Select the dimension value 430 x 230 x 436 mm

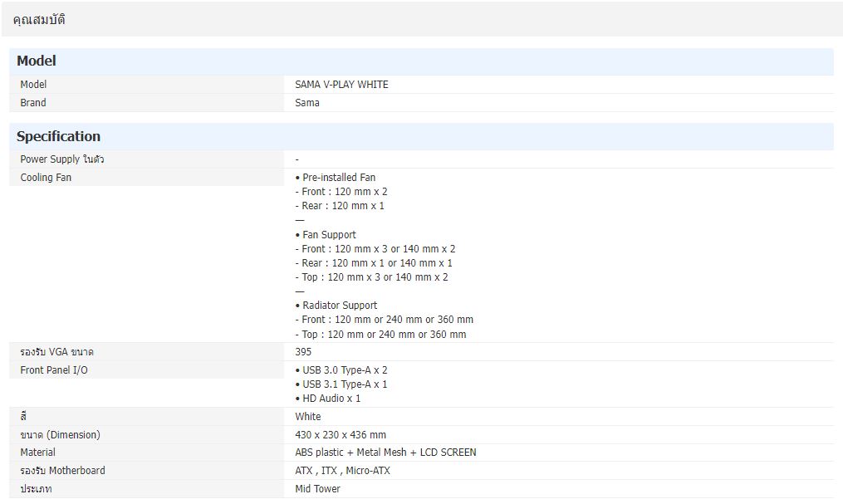(x=341, y=435)
